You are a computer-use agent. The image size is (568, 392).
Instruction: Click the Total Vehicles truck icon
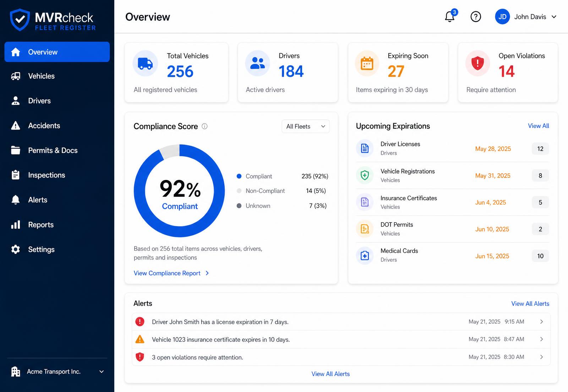pos(145,63)
